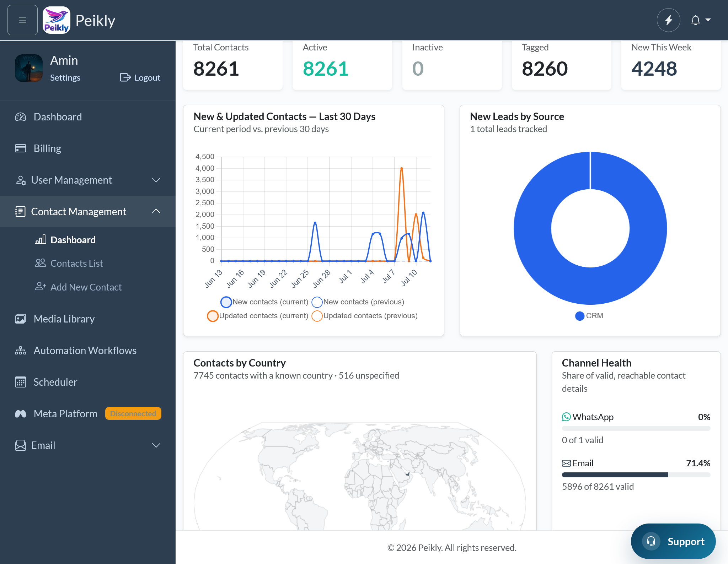Open the Email sidebar menu label
Image resolution: width=728 pixels, height=564 pixels.
pos(43,445)
